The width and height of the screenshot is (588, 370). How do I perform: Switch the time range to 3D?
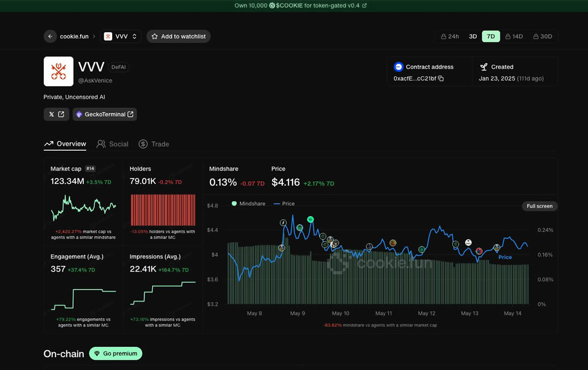pos(473,36)
